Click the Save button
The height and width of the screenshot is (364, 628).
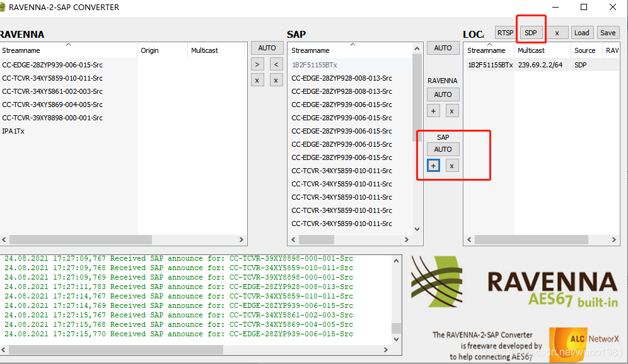coord(608,33)
